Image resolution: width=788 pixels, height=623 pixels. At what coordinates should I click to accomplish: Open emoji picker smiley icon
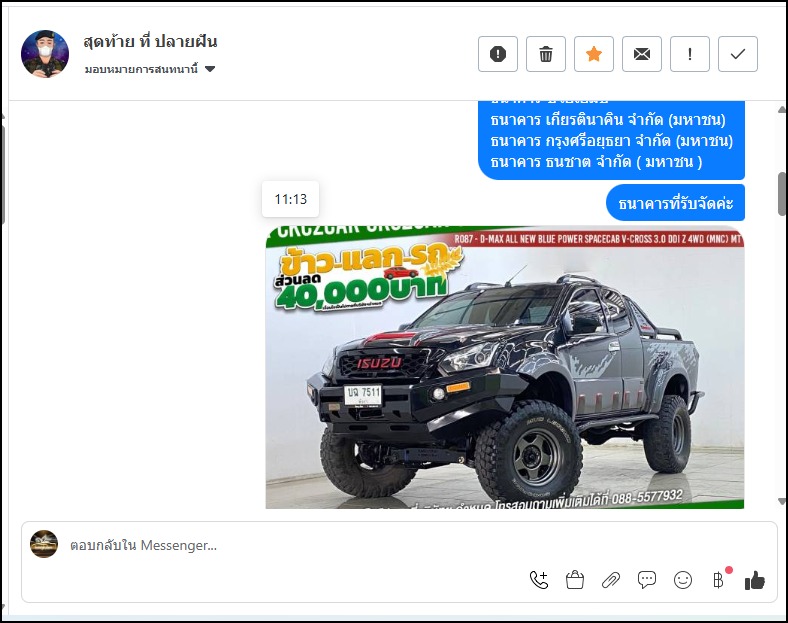pos(682,580)
